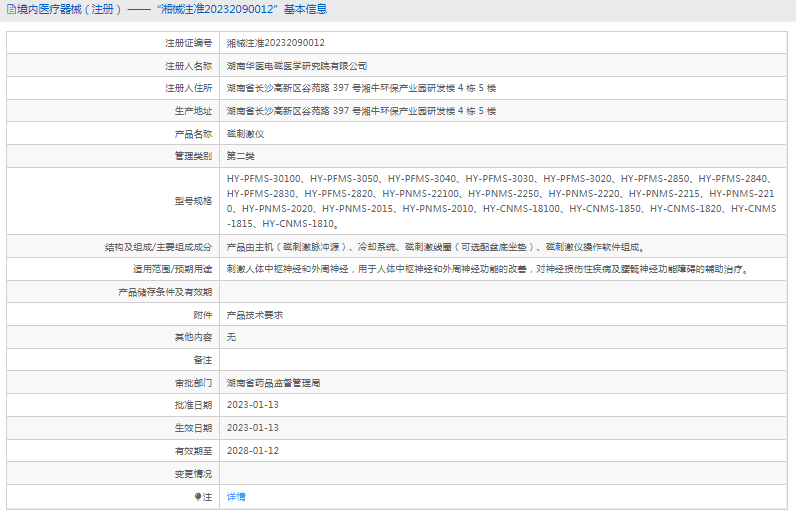This screenshot has height=510, width=796.
Task: Click the 审批部门 label
Action: click(193, 383)
